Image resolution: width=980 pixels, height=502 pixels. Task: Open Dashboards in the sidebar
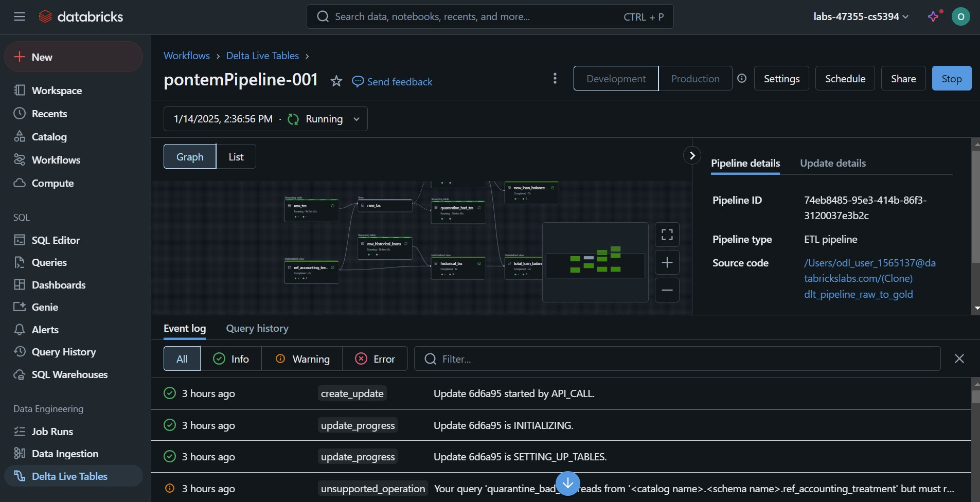point(74,285)
